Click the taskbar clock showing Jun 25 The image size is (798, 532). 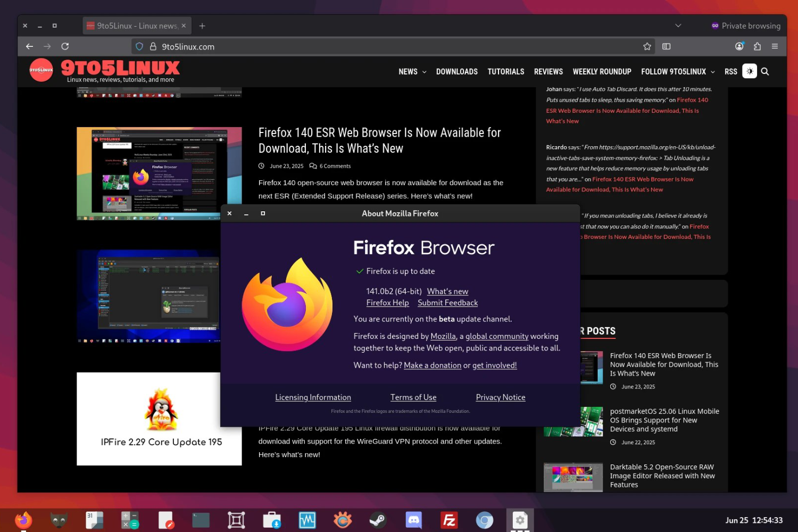(x=754, y=520)
